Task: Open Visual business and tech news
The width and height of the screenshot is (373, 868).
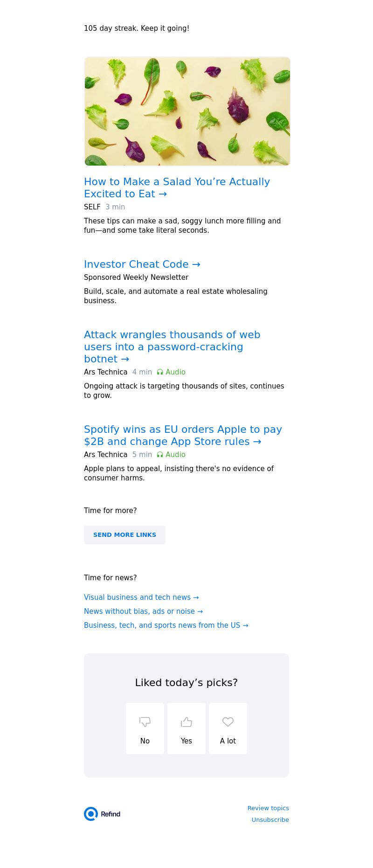Action: click(141, 597)
